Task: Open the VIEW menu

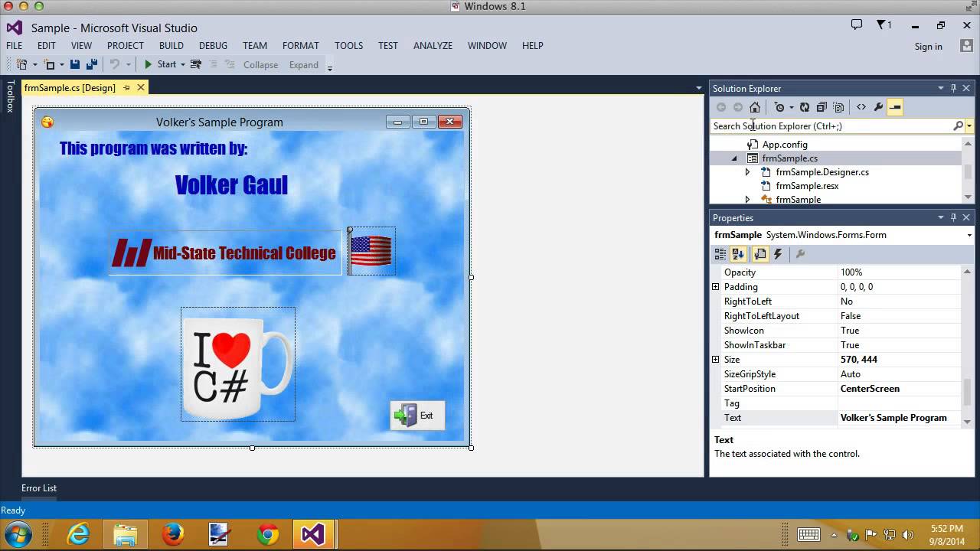Action: (x=81, y=45)
